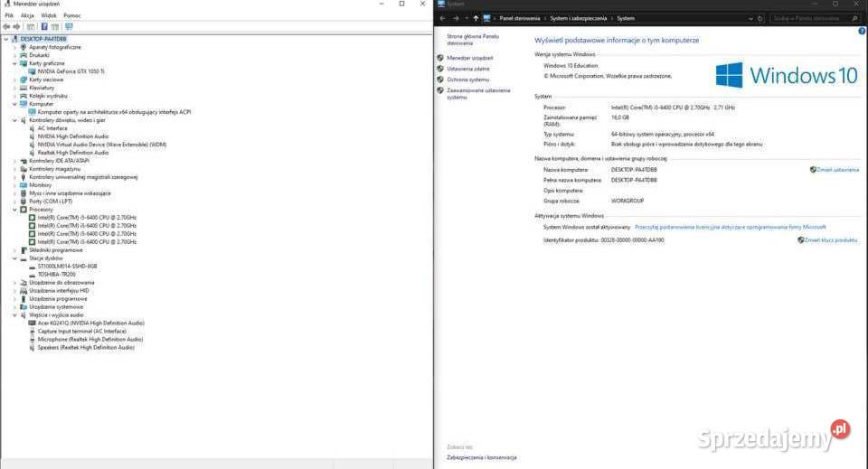Open the Widok menu
868x469 pixels.
click(x=49, y=15)
